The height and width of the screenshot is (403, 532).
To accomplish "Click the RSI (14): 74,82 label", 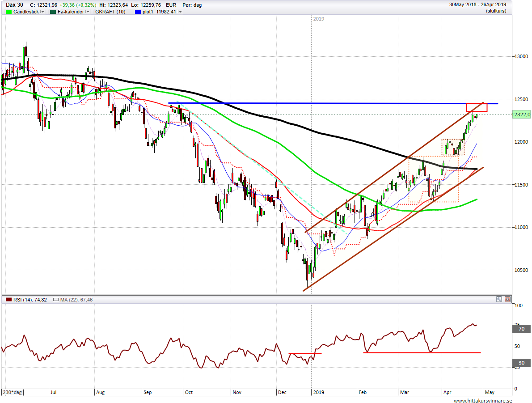I will (30, 300).
